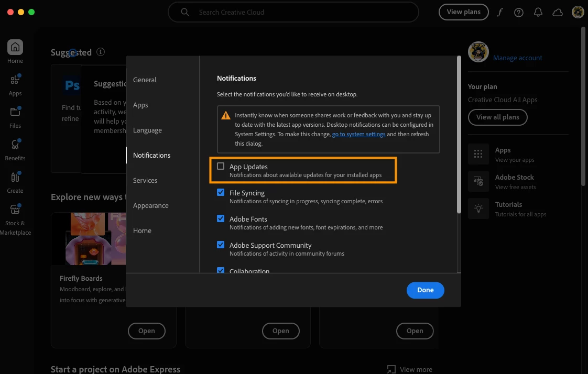Select Apps preferences tab

click(140, 105)
